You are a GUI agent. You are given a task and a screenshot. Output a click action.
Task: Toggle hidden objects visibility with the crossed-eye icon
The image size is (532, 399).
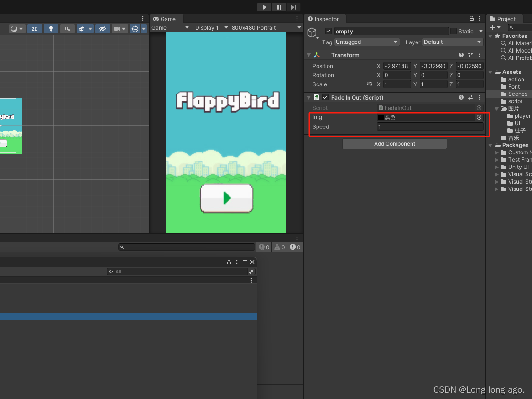(x=103, y=29)
